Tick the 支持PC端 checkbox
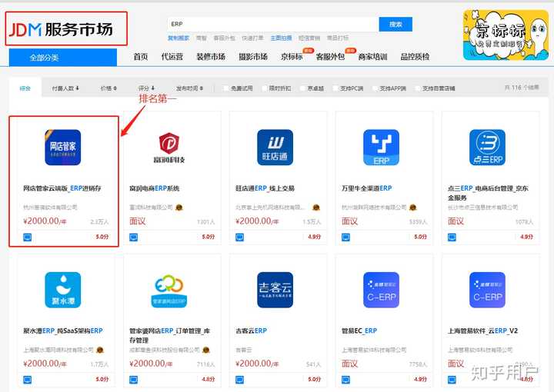554x392 pixels. click(x=335, y=88)
